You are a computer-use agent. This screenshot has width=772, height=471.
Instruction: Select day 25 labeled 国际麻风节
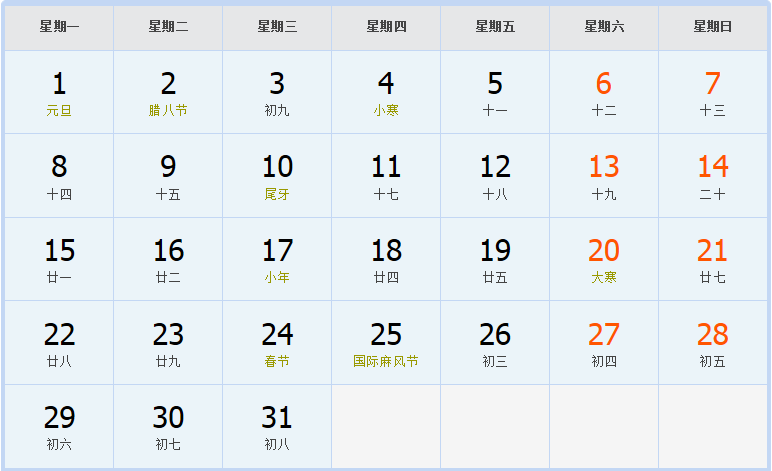click(386, 343)
